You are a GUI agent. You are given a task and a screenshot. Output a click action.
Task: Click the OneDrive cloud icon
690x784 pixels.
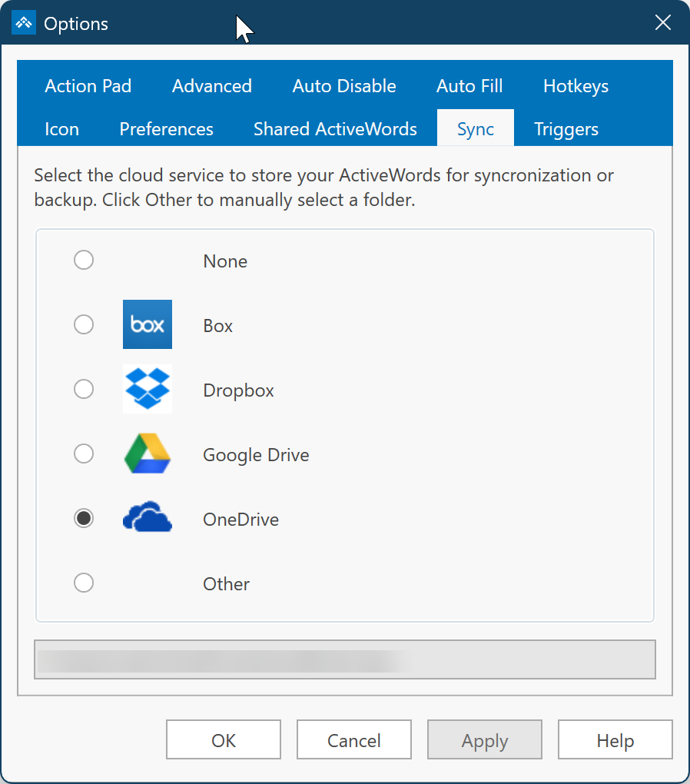point(148,517)
